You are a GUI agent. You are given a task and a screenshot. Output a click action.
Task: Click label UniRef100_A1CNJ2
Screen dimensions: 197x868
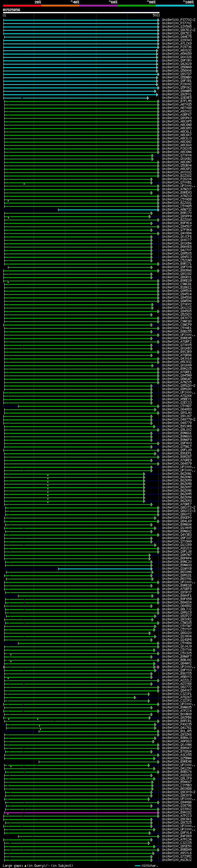click(x=177, y=860)
